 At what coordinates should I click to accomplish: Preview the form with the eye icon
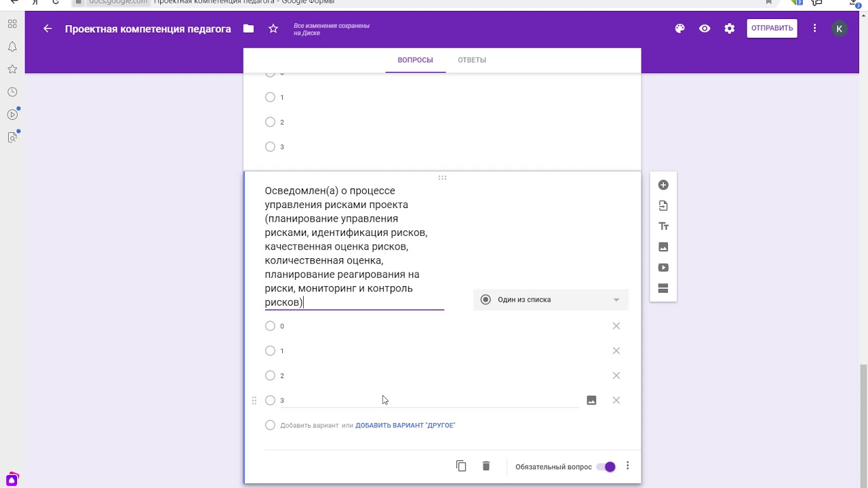click(x=705, y=28)
